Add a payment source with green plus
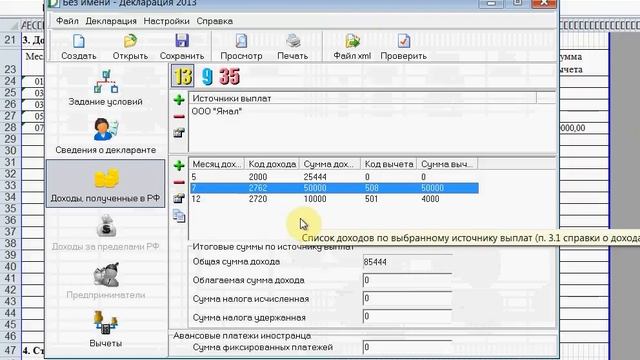Viewport: 640px width, 360px height. pos(179,100)
